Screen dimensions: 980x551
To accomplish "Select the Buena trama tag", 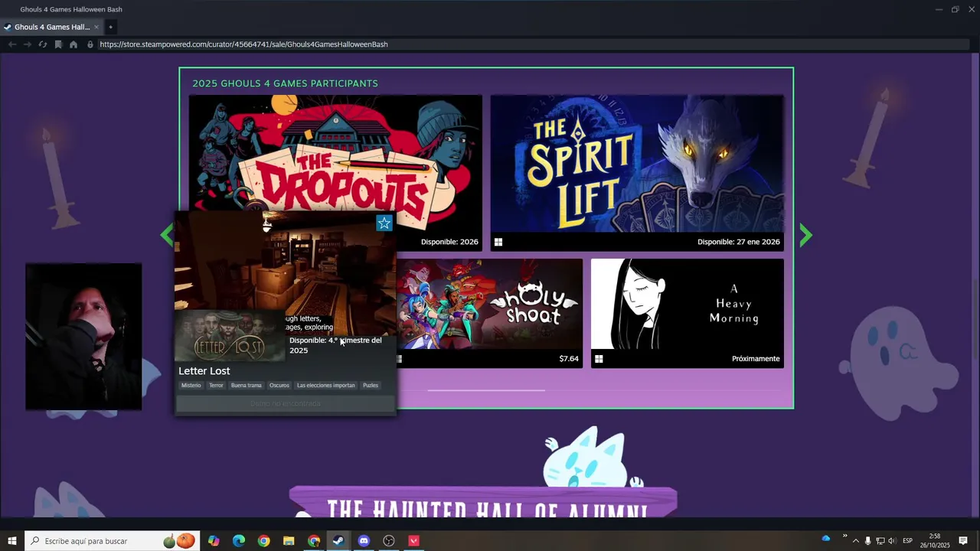I will tap(247, 386).
